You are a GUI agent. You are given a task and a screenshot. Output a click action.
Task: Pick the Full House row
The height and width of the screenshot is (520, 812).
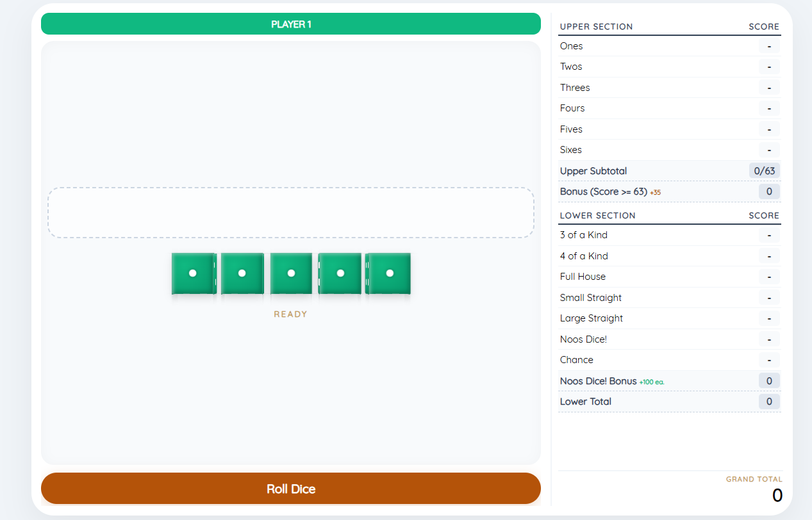pyautogui.click(x=670, y=277)
